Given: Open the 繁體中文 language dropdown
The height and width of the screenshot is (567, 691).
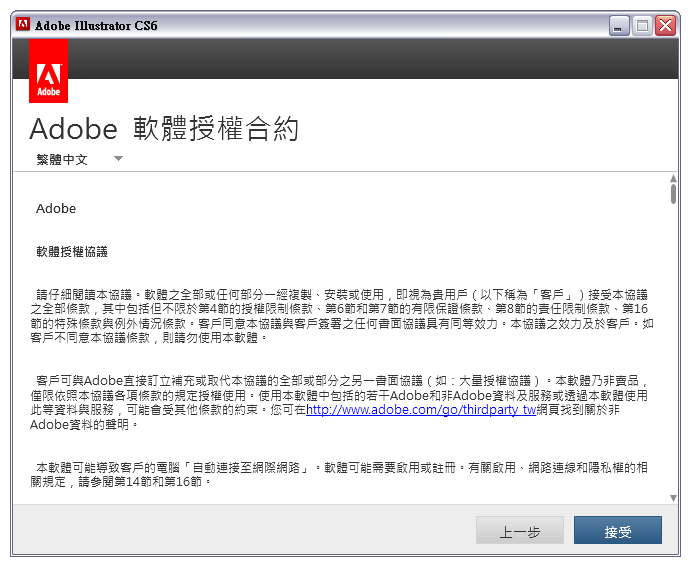Looking at the screenshot, I should coord(79,159).
